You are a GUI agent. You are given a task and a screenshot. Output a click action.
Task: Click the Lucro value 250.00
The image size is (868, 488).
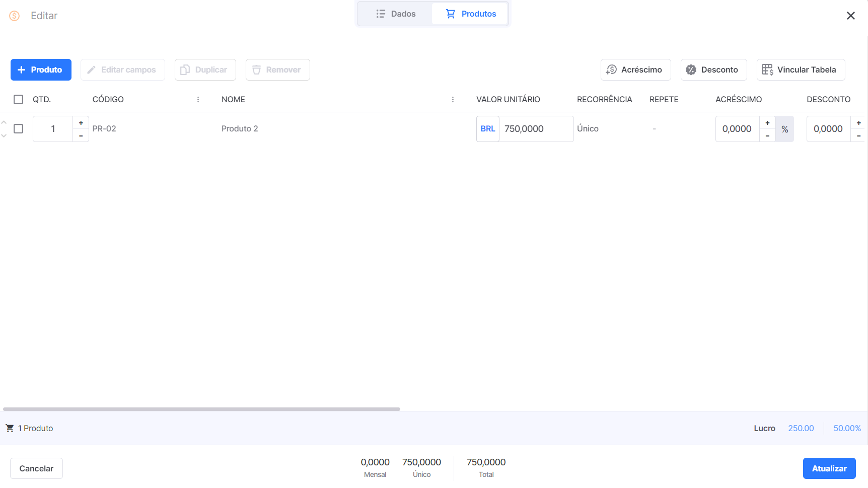click(801, 428)
